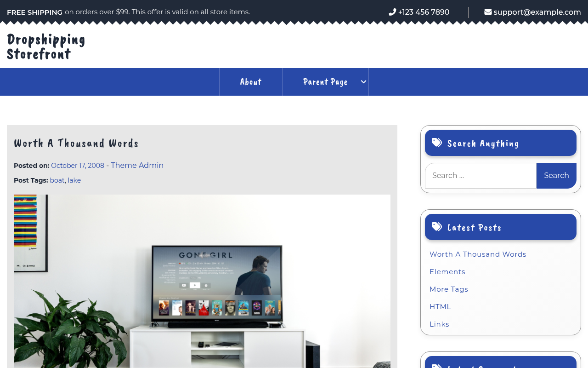Focus the Search … input field
The width and height of the screenshot is (588, 368).
[x=481, y=176]
